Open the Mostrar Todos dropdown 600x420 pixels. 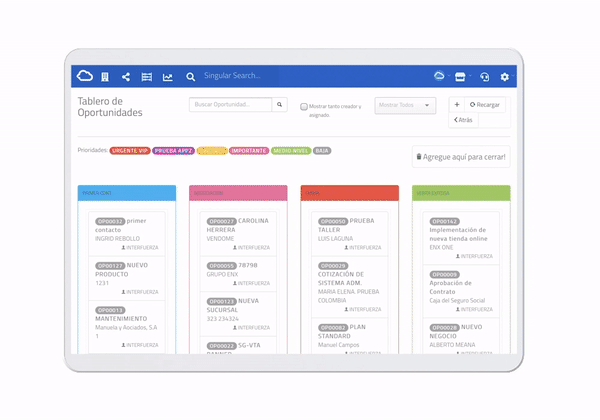click(x=405, y=105)
